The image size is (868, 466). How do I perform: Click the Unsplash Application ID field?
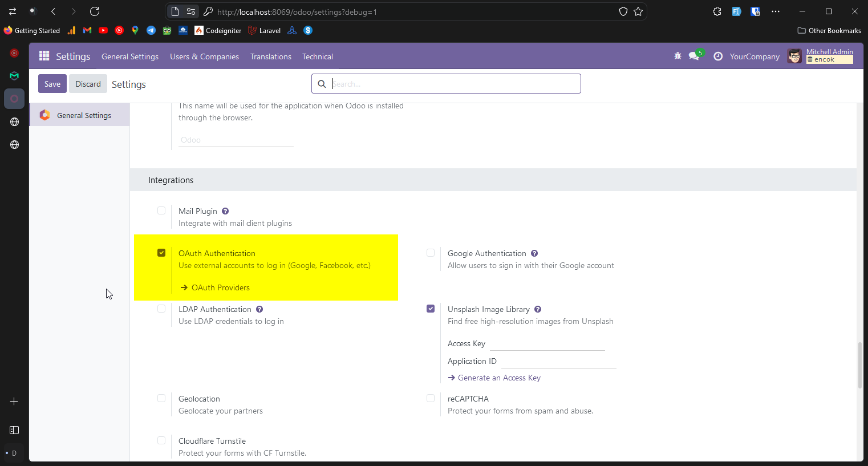[x=559, y=361]
